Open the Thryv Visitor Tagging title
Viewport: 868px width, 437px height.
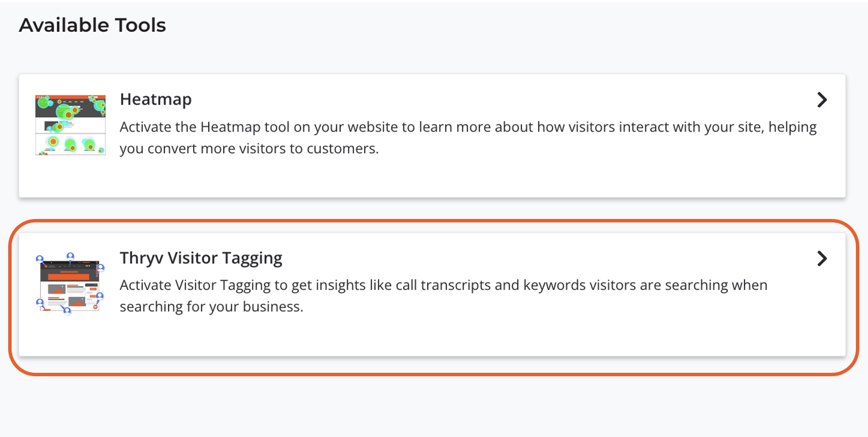[201, 258]
